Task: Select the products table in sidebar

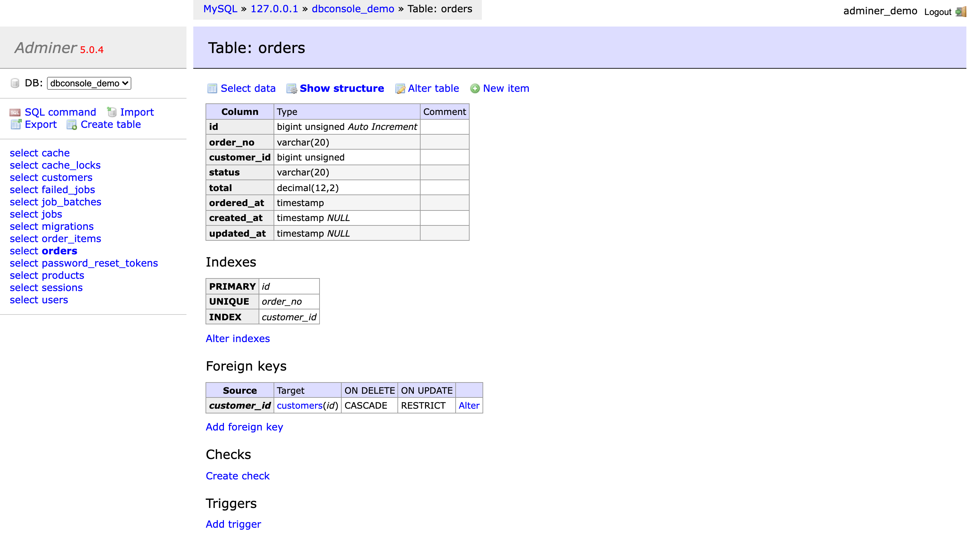Action: coord(63,275)
